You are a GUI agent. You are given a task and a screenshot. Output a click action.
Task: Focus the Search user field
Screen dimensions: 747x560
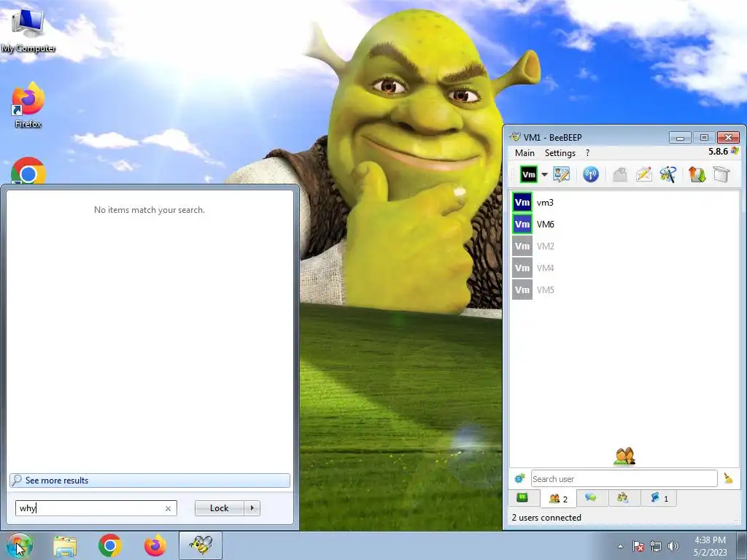624,478
